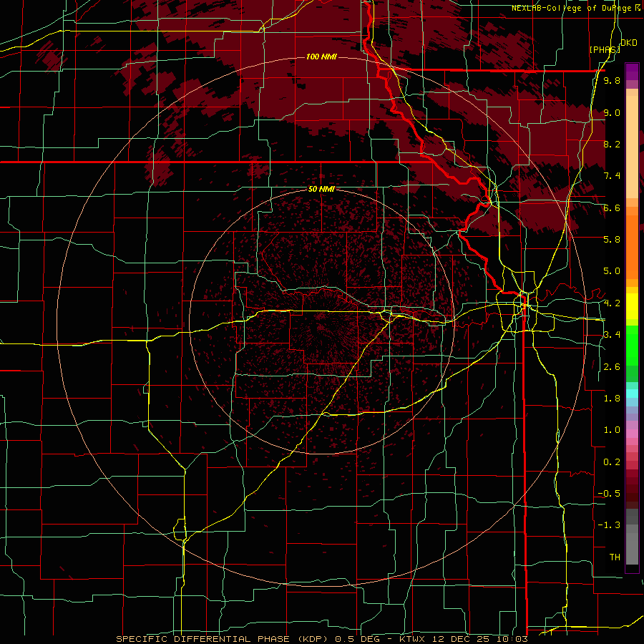644x644 pixels.
Task: Click the date '12 DEC 25' in the caption
Action: click(460, 639)
